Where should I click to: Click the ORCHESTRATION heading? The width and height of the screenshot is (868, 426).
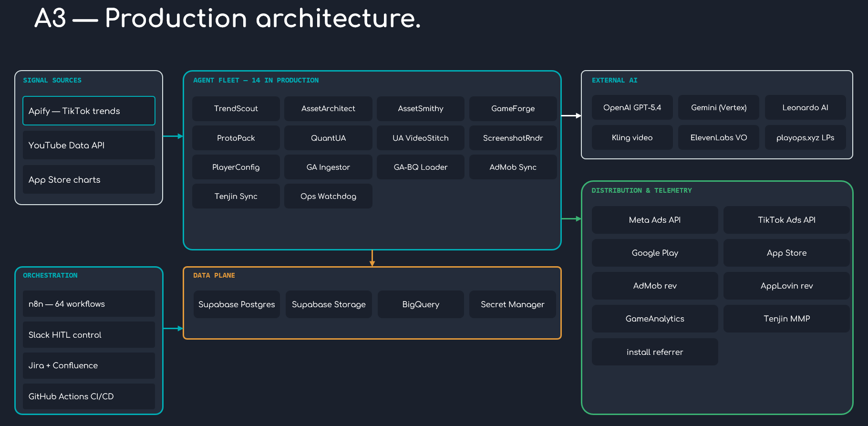pos(50,275)
